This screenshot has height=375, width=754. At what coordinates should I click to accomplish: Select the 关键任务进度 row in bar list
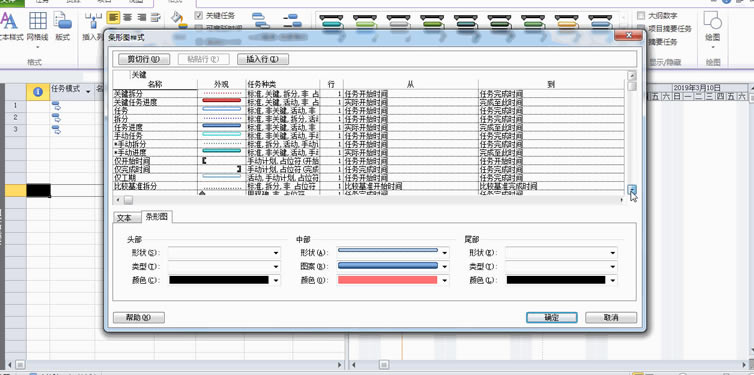[369, 102]
